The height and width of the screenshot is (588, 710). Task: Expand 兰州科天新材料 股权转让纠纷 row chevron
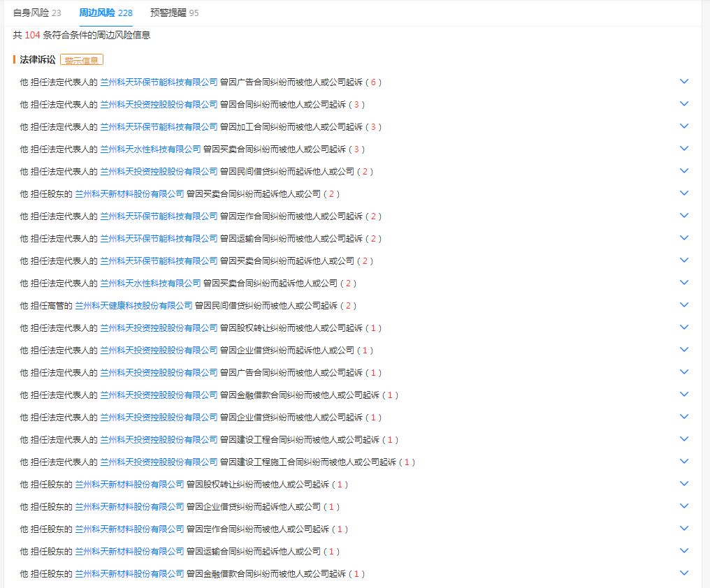coord(684,483)
